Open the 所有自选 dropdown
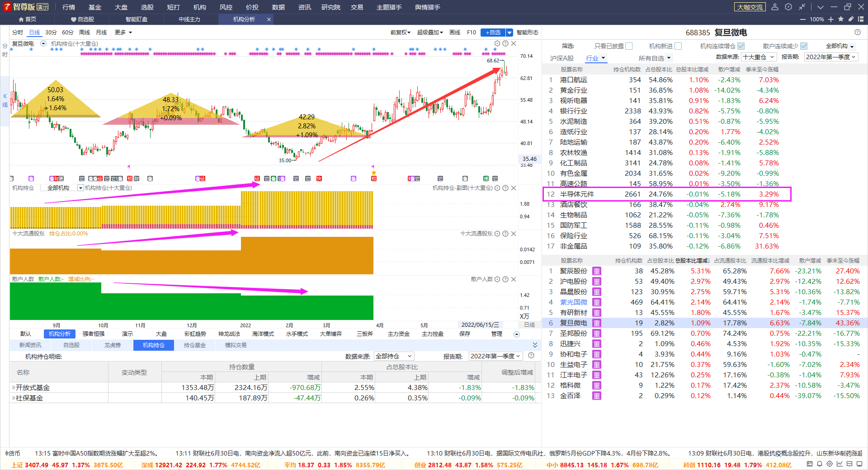 point(655,58)
